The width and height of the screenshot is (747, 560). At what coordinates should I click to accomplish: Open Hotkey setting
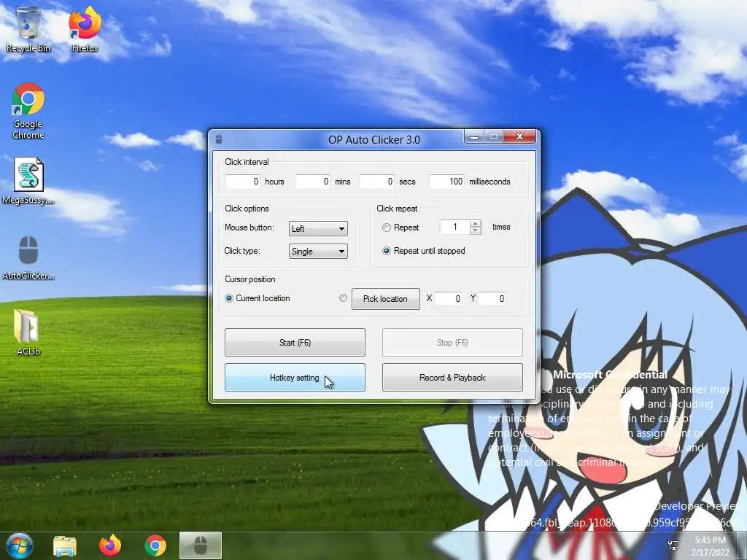pos(295,378)
